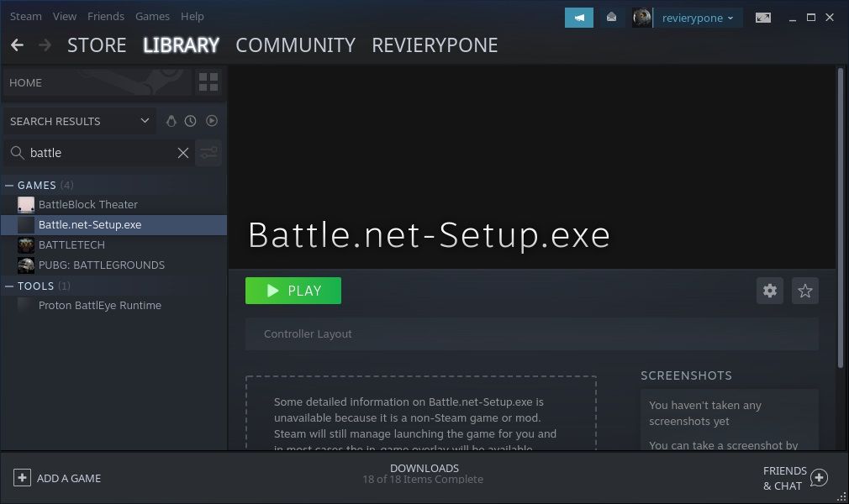The width and height of the screenshot is (849, 504).
Task: Switch to the STORE tab
Action: [96, 45]
